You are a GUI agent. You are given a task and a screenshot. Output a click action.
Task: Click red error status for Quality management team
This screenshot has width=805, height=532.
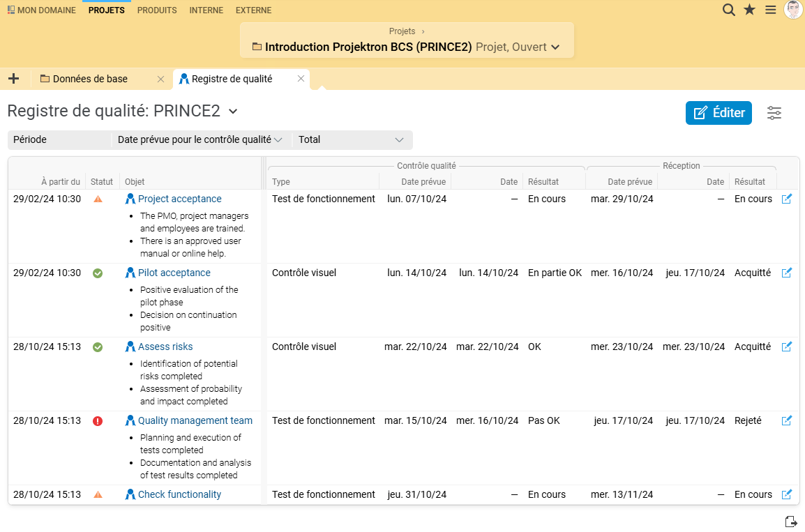[x=98, y=421]
